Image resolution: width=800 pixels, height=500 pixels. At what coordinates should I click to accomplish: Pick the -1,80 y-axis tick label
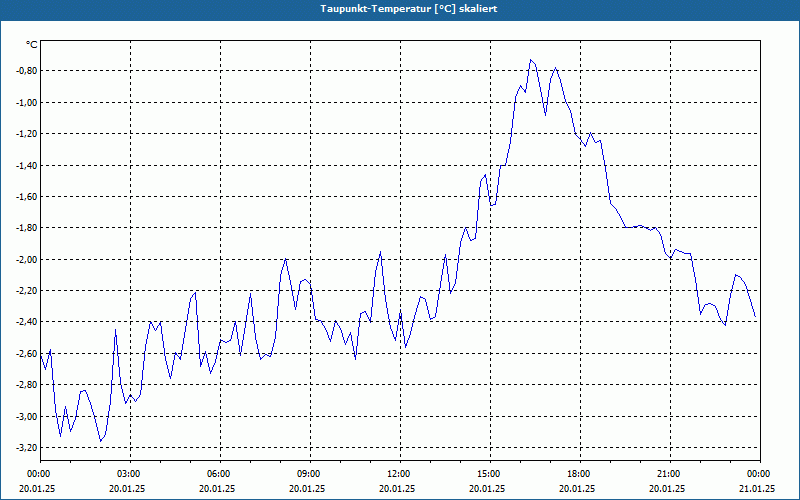27,228
